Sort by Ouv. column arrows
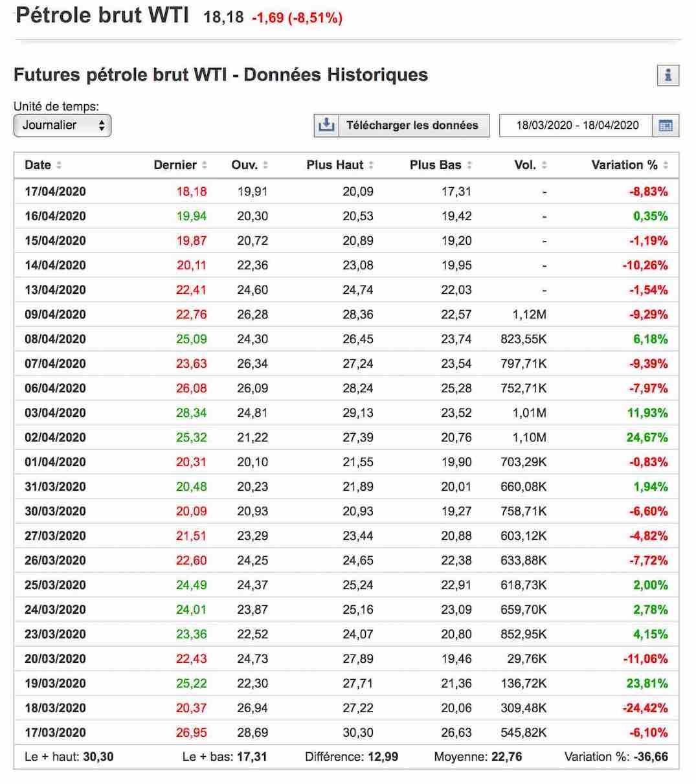 coord(265,165)
